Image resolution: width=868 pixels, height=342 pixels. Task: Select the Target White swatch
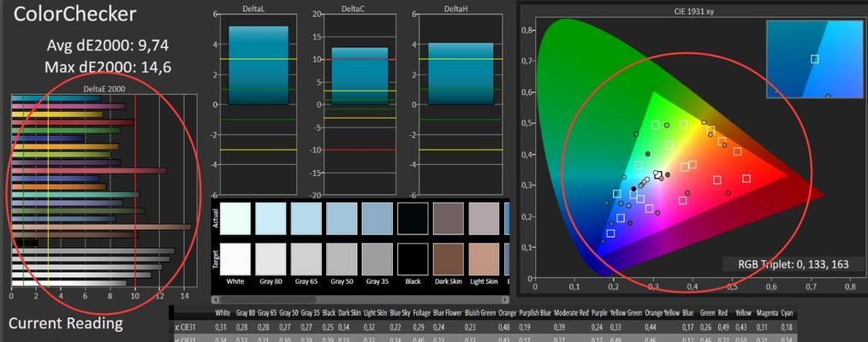(x=235, y=259)
